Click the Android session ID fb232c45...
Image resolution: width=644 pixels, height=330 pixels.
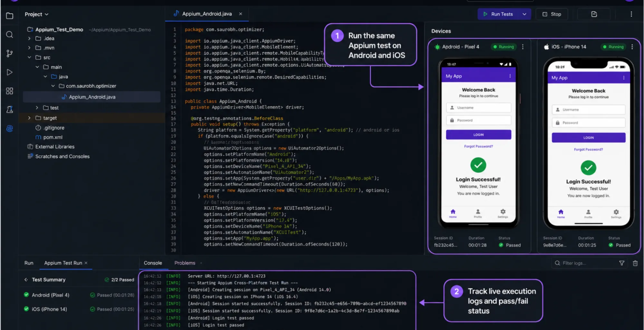click(445, 245)
